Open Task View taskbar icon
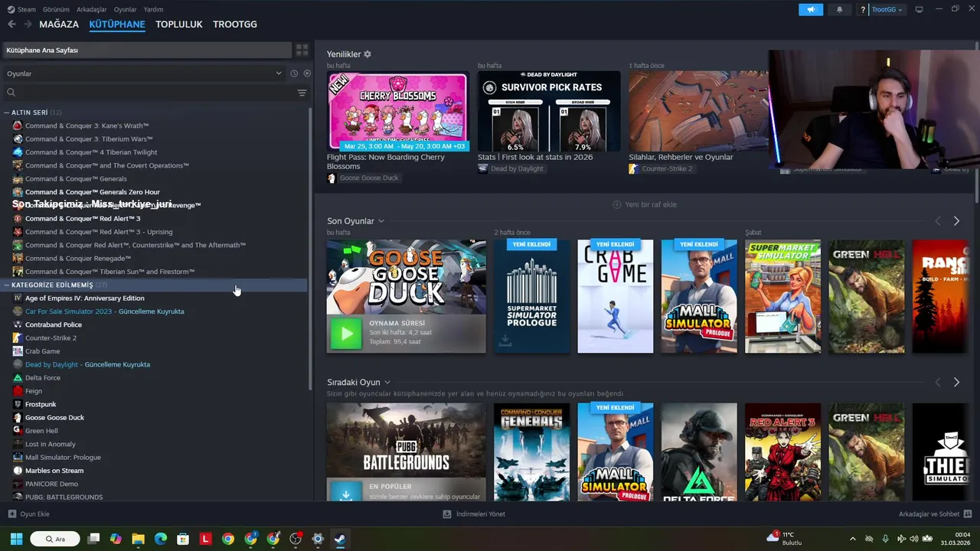Image resolution: width=980 pixels, height=551 pixels. pos(93,539)
